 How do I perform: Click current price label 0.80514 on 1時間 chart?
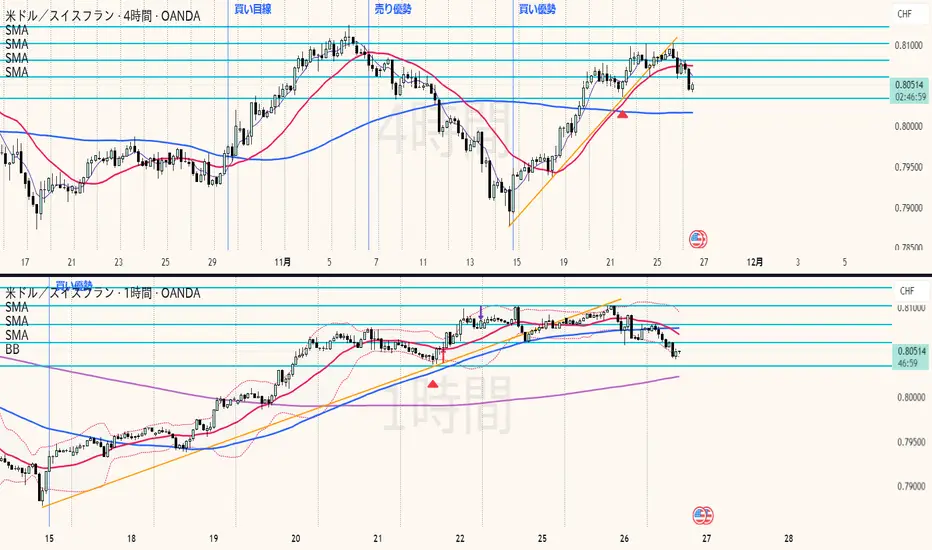911,351
